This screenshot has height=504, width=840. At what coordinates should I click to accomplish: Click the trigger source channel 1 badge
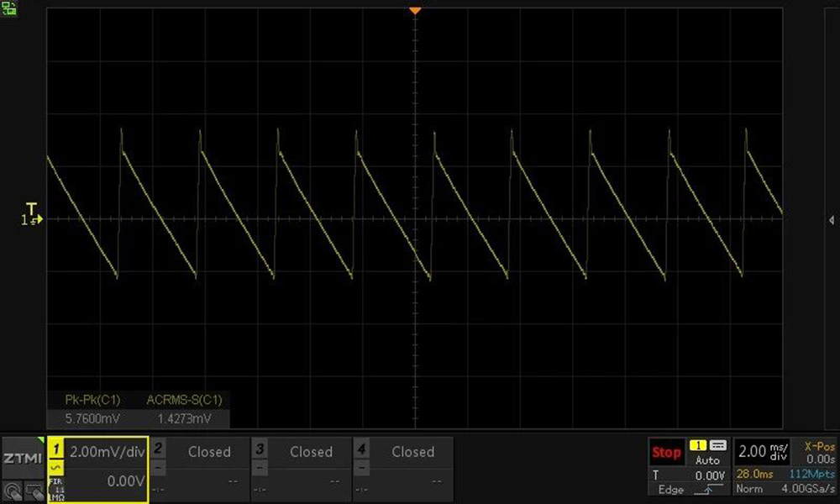pyautogui.click(x=697, y=445)
